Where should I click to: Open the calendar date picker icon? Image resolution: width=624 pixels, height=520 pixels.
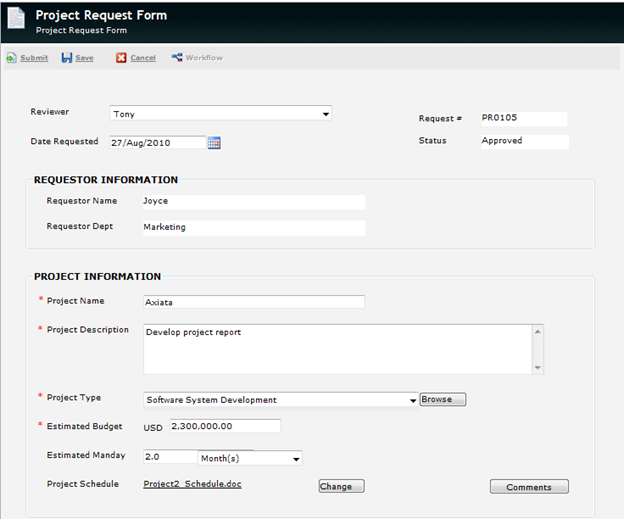(x=214, y=142)
